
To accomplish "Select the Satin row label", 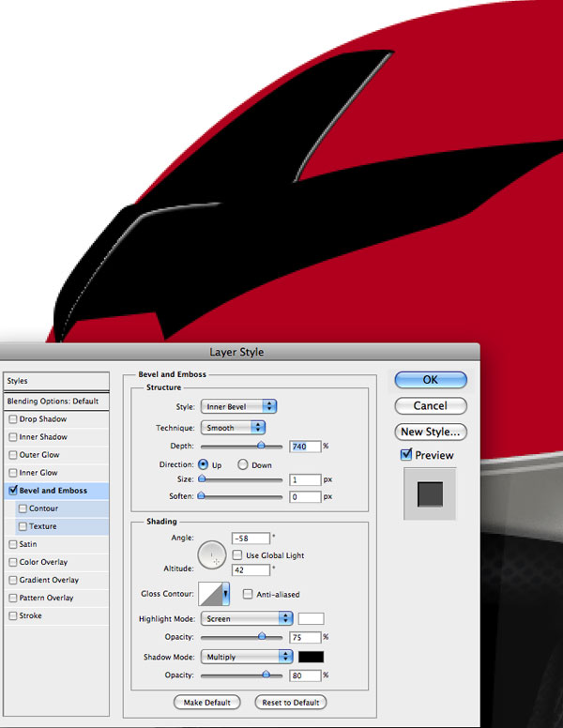I will click(x=28, y=544).
